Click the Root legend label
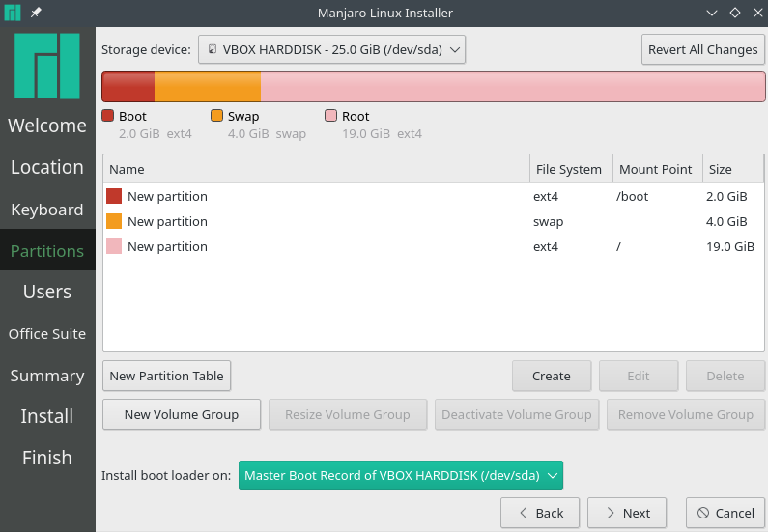 pos(356,116)
